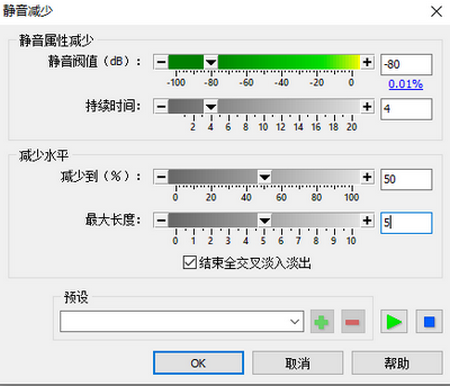Decrease 静音阈值 with minus button
450x386 pixels.
click(161, 62)
